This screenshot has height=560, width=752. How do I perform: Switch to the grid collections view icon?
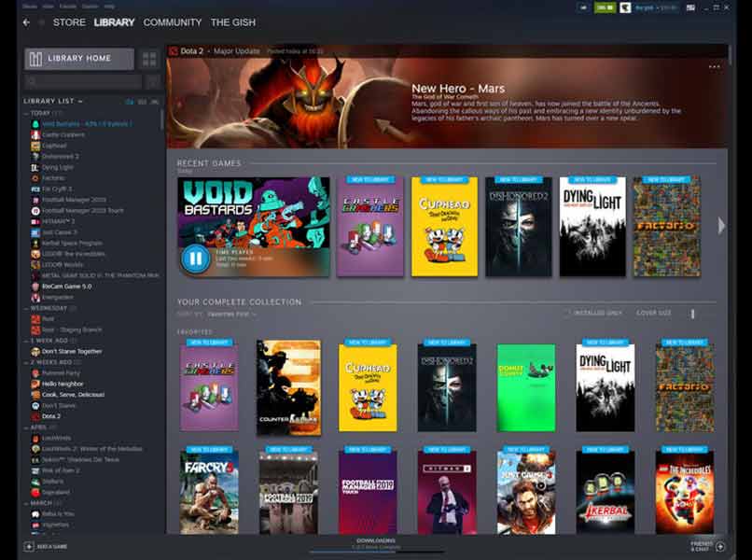[149, 59]
